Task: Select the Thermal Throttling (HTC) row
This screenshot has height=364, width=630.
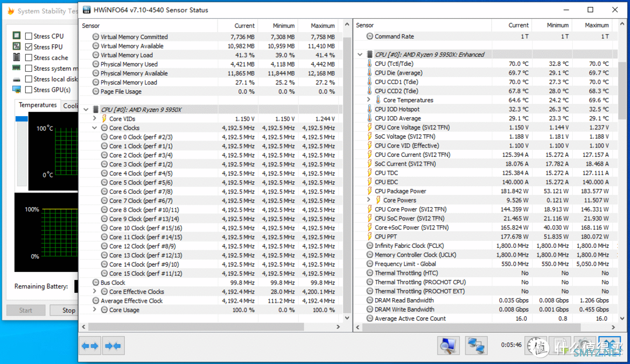Action: (485, 273)
